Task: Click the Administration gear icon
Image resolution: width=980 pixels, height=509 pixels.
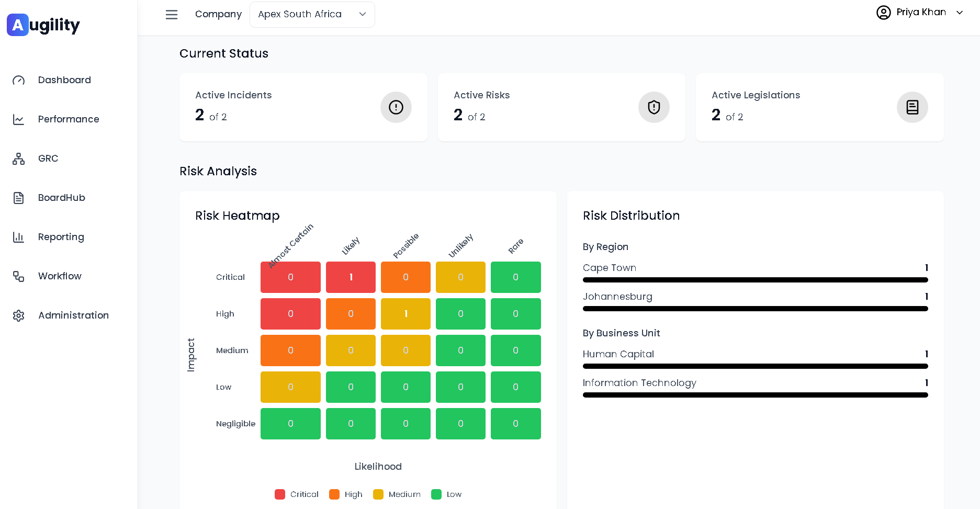Action: click(19, 315)
